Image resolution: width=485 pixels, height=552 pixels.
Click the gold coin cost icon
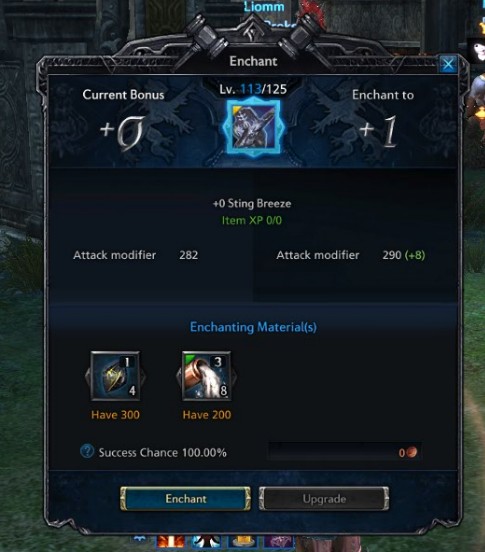pyautogui.click(x=412, y=452)
